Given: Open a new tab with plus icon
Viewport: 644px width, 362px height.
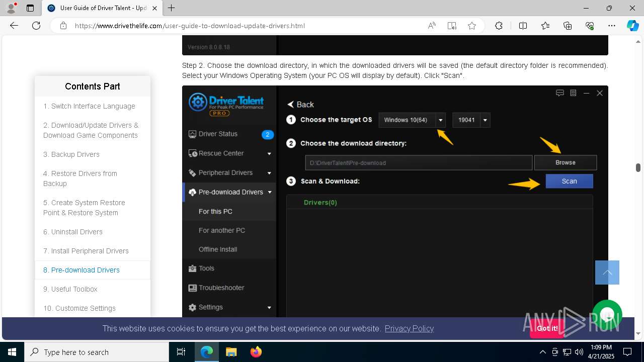Looking at the screenshot, I should click(x=172, y=8).
